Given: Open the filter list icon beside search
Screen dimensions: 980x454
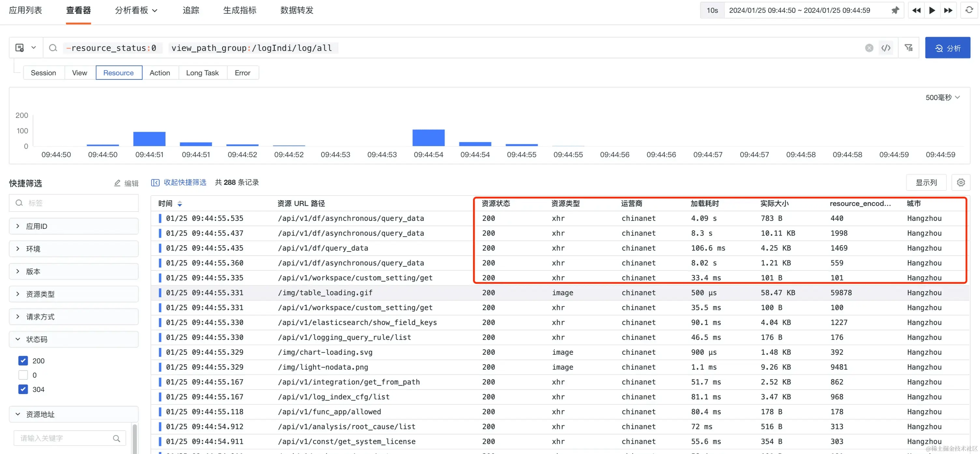Looking at the screenshot, I should click(908, 48).
